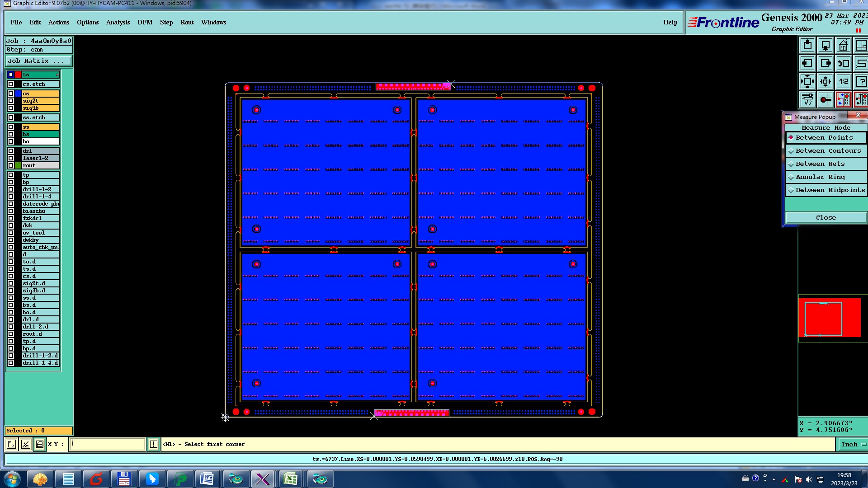Click the blue color swatch of cs layer
The image size is (868, 488).
18,94
